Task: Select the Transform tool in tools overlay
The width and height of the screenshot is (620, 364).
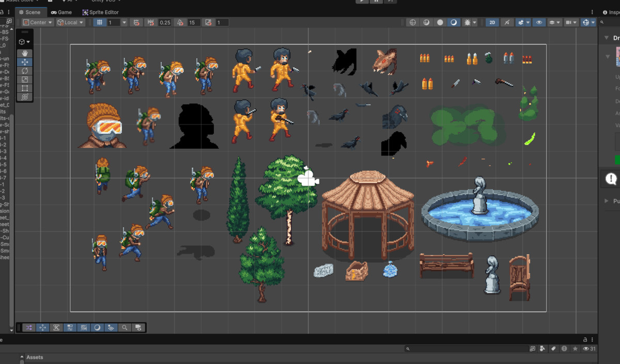Action: point(25,97)
